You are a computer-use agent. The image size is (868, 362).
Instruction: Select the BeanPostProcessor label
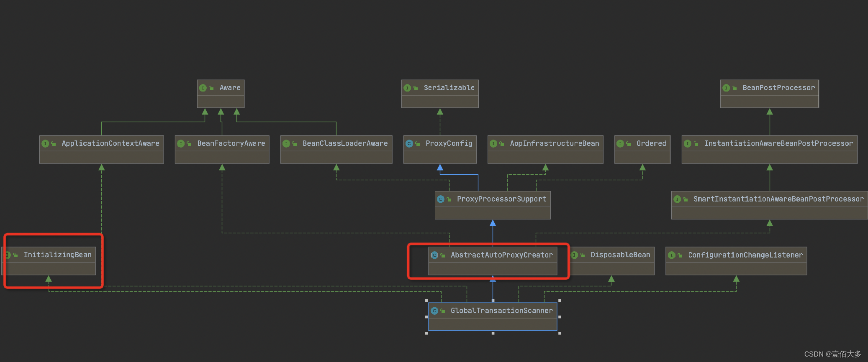coord(779,88)
